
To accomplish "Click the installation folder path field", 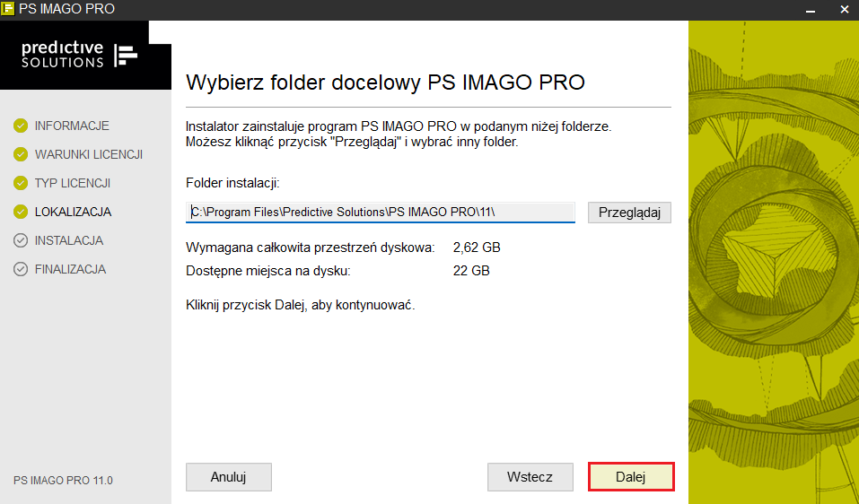I will [x=381, y=213].
